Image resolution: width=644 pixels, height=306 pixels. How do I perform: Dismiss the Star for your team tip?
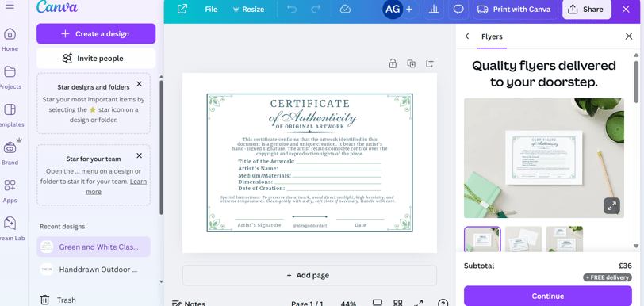(x=140, y=155)
